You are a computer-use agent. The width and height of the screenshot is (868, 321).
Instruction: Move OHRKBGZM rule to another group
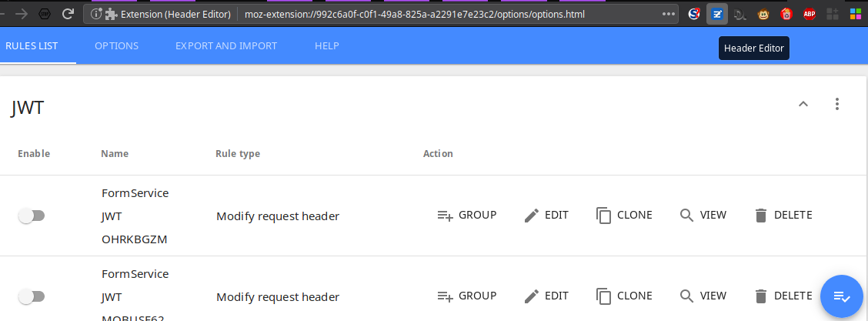pyautogui.click(x=467, y=216)
